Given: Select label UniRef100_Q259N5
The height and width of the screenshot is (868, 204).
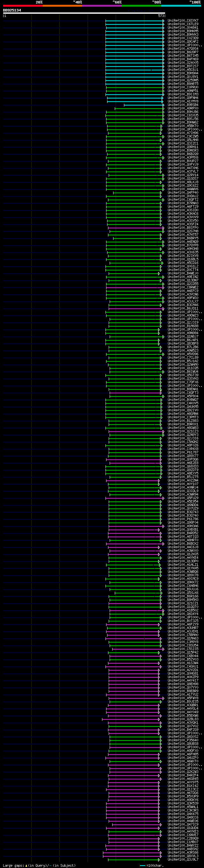Looking at the screenshot, I should (x=183, y=80).
